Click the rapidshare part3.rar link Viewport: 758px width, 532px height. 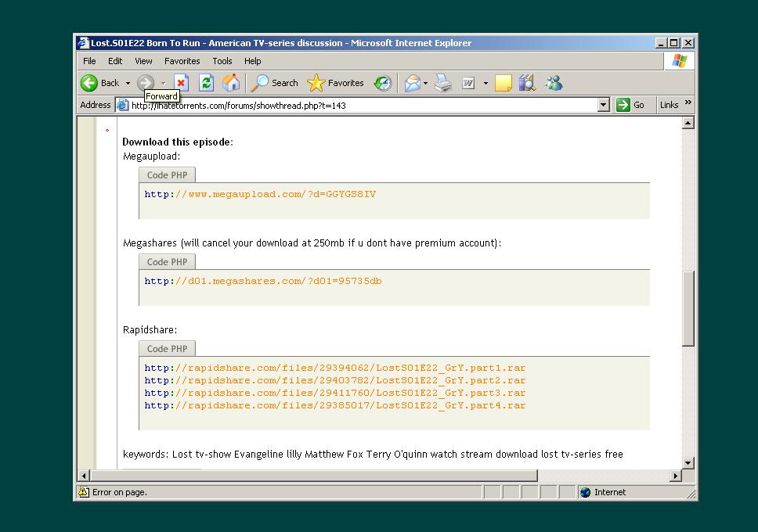click(334, 393)
